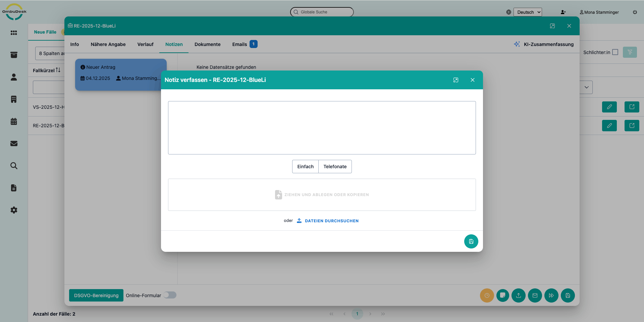Open the Verlauf tab
Image resolution: width=644 pixels, height=322 pixels.
[x=145, y=44]
